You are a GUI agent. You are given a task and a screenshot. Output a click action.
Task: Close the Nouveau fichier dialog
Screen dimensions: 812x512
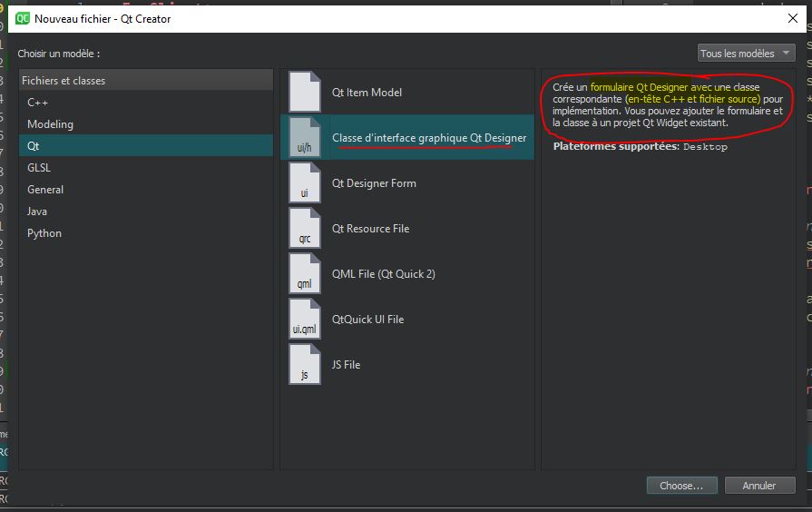[x=792, y=19]
